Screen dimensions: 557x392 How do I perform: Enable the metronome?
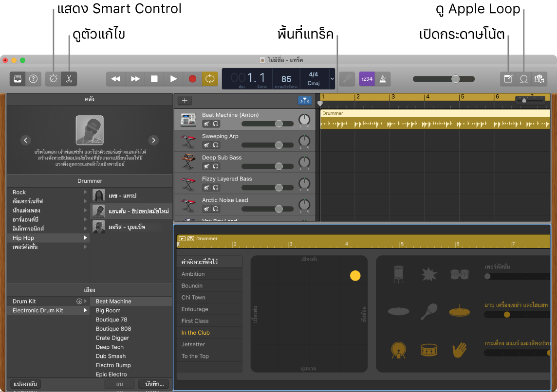[x=383, y=79]
